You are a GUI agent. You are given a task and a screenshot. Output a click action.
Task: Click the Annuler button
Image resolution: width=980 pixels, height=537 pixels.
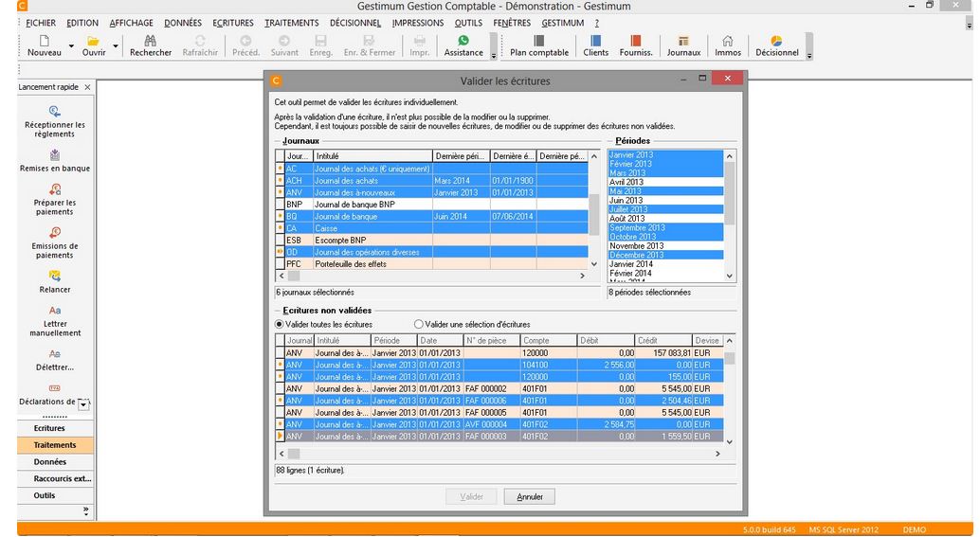530,496
